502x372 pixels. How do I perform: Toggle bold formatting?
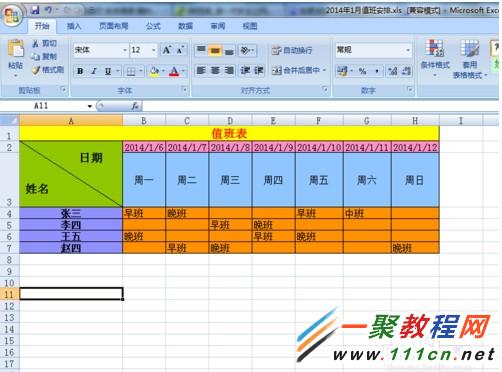pos(80,71)
